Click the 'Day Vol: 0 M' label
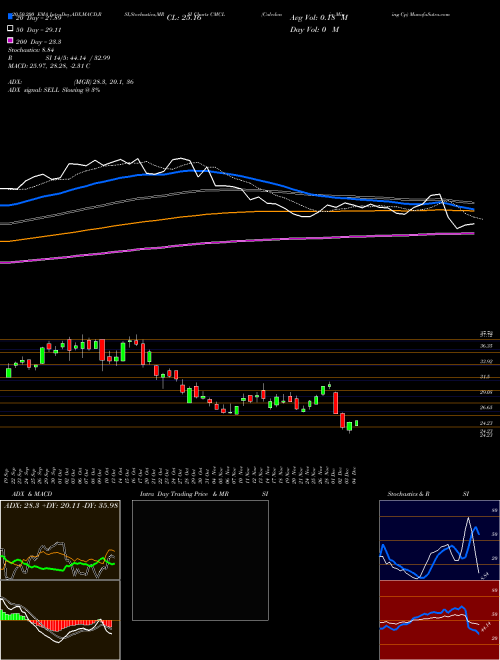This screenshot has width=500, height=660. [314, 30]
